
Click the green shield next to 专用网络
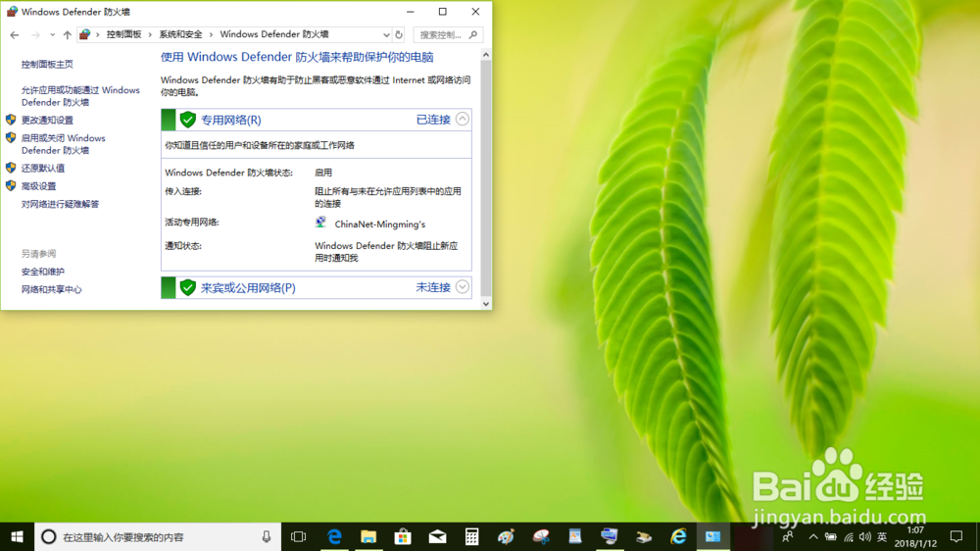click(x=187, y=120)
